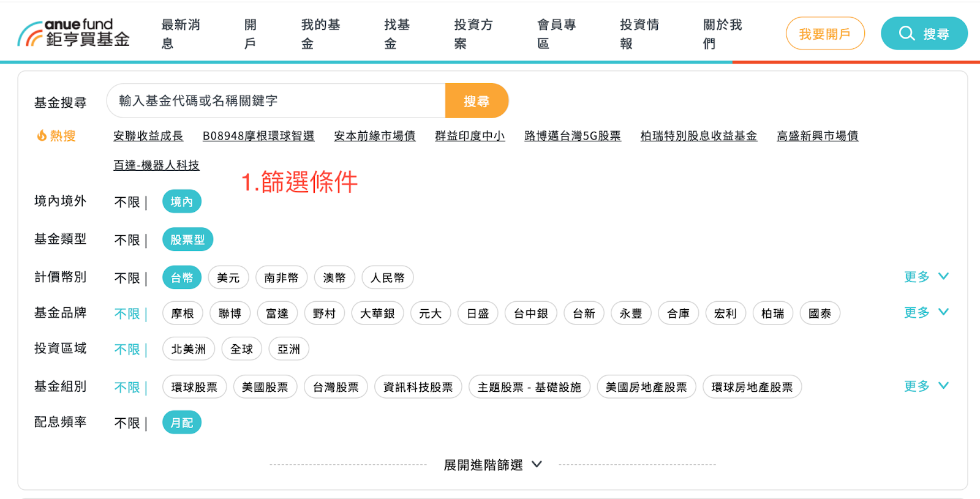980x499 pixels.
Task: Toggle the 股票型 filter chip
Action: 187,239
